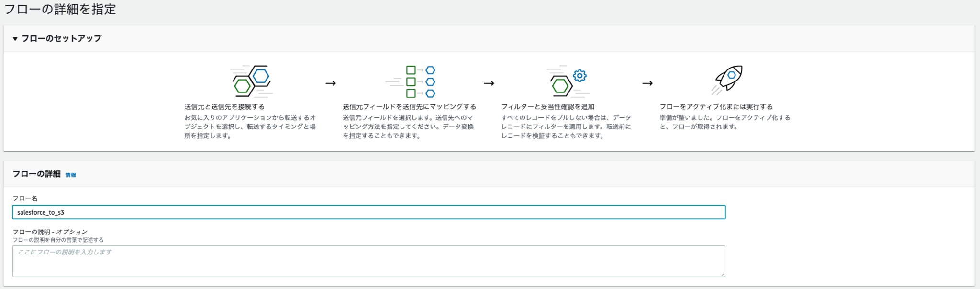This screenshot has height=289, width=980.
Task: Click the 送信元フィールドを送信先にマッピングする step title
Action: pyautogui.click(x=409, y=107)
